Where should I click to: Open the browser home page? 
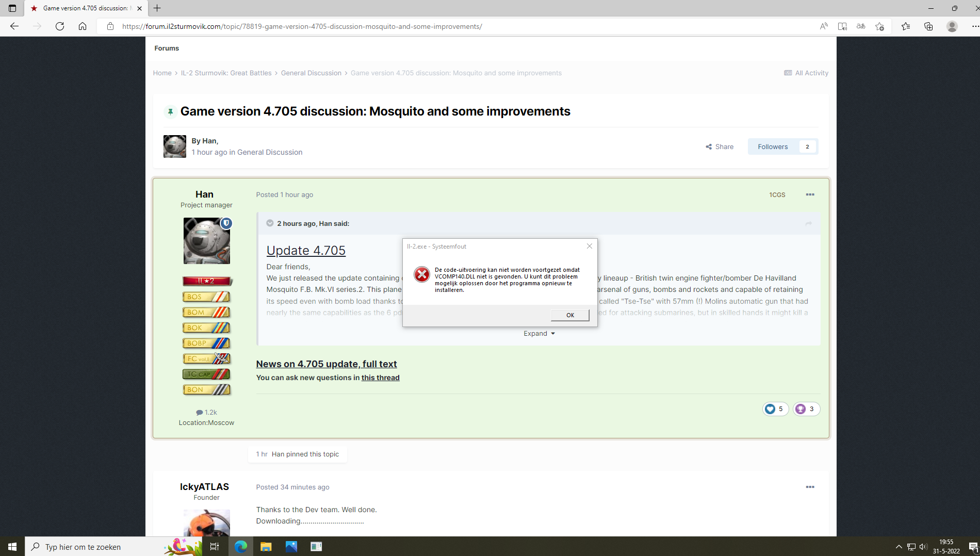(83, 26)
